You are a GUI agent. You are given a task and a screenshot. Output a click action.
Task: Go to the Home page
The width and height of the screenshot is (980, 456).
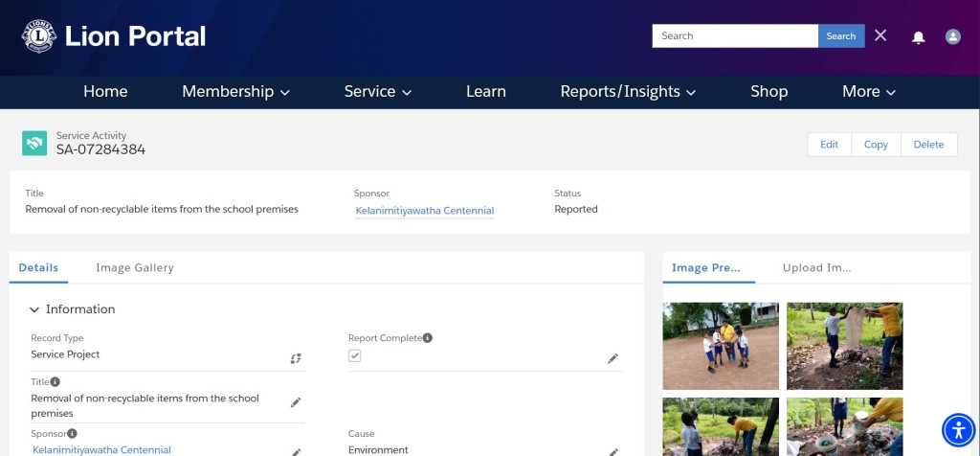coord(105,91)
